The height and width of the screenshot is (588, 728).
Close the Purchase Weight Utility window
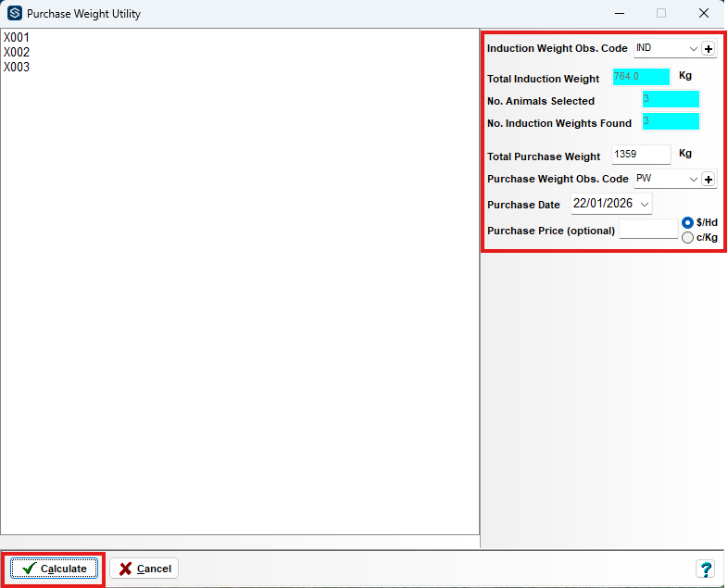[x=704, y=14]
